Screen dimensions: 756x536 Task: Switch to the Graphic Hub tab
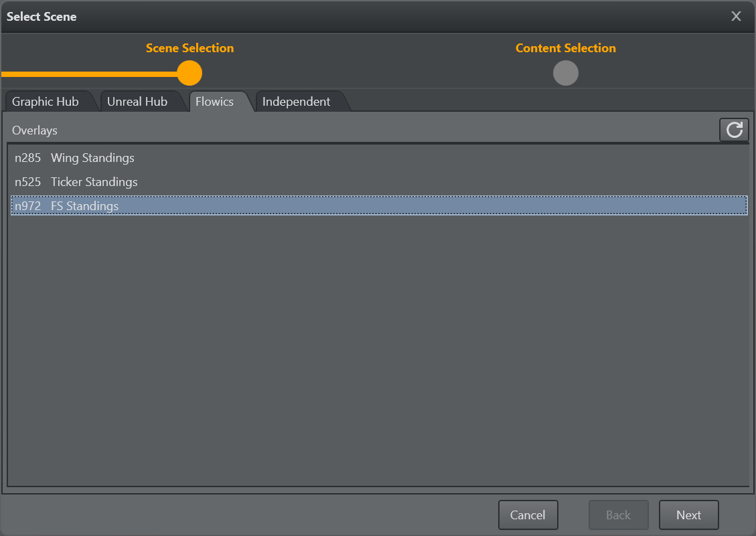pos(46,102)
